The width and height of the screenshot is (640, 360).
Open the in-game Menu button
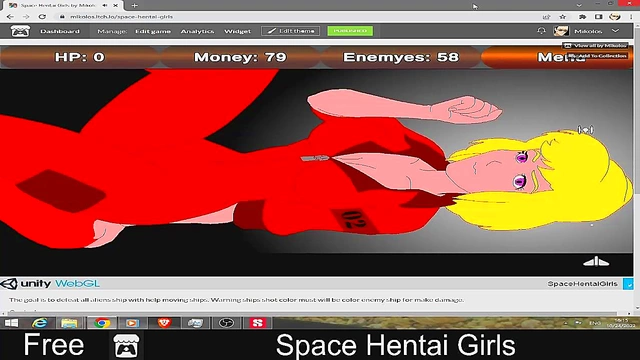[557, 57]
